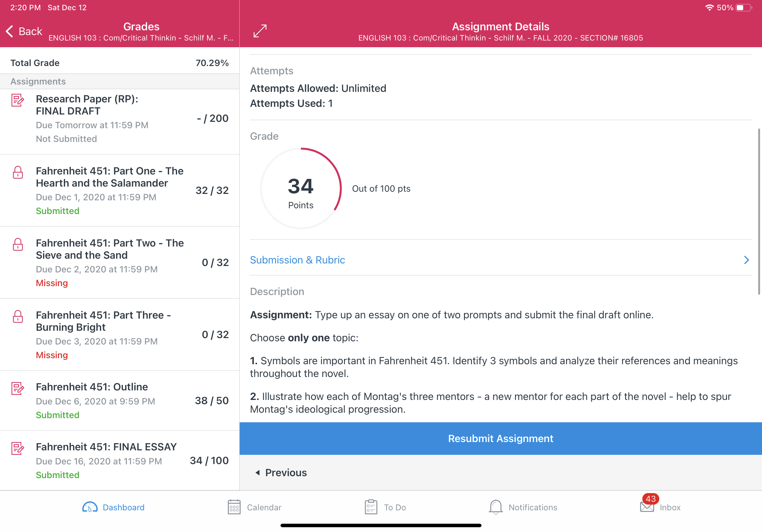The width and height of the screenshot is (762, 532).
Task: Switch to the Calendar tab
Action: [254, 507]
